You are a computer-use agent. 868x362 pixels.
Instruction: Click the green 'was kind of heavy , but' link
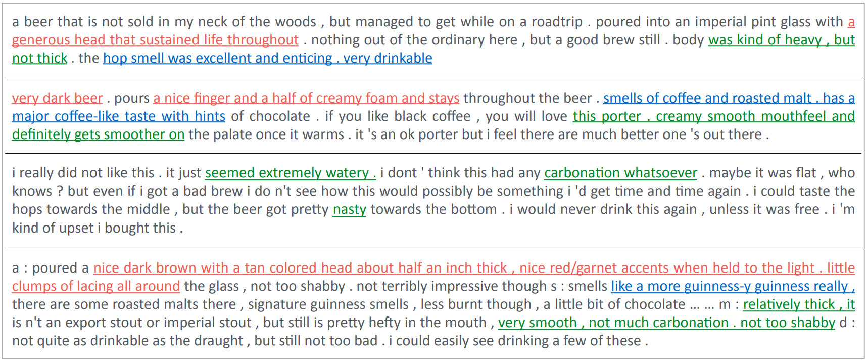pos(782,40)
